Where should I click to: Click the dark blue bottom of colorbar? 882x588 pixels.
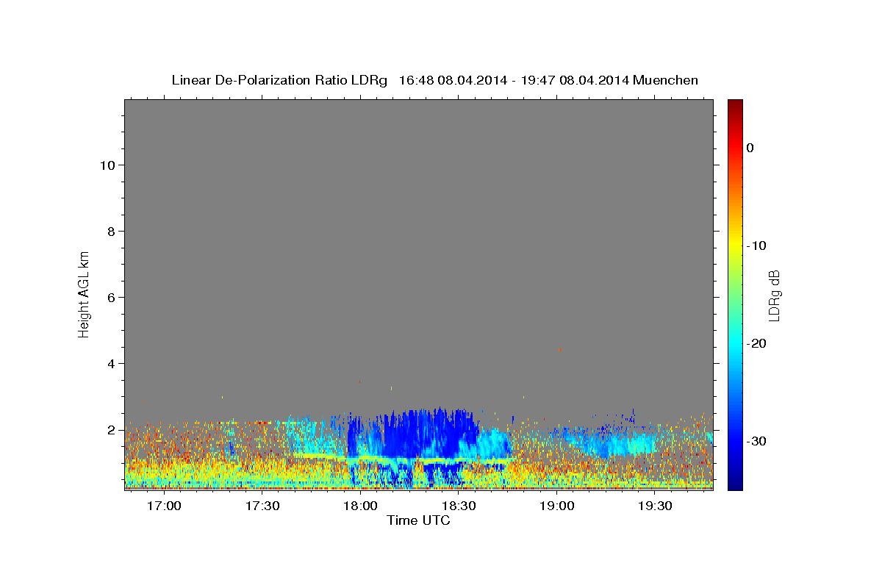735,481
